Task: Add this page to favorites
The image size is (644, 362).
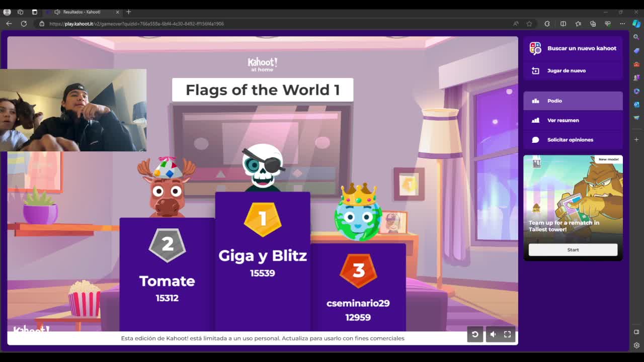Action: 529,24
